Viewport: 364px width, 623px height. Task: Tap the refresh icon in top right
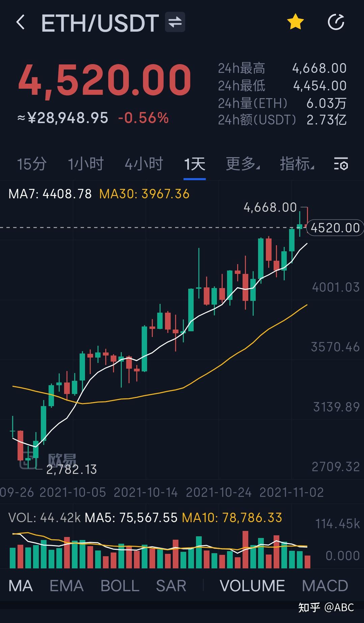pos(336,22)
